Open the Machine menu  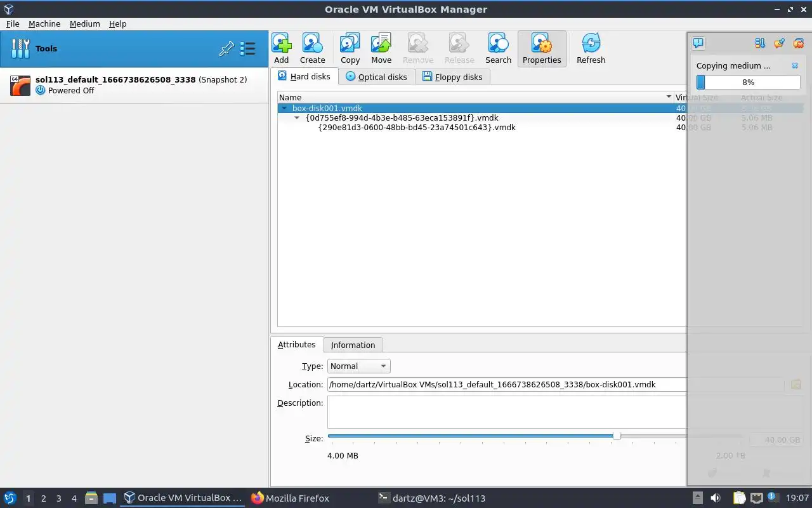click(44, 23)
